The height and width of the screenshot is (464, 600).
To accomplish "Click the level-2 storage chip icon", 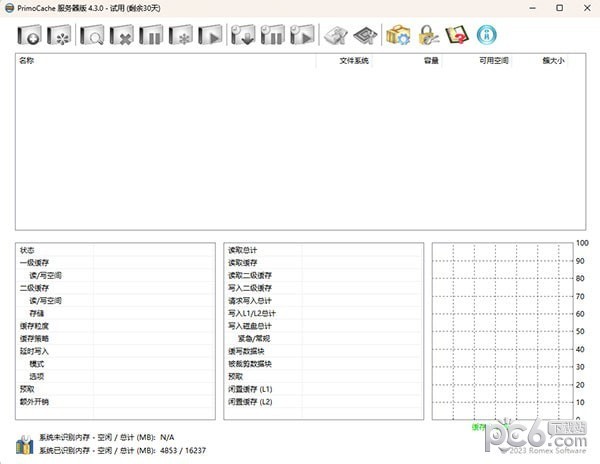I will pyautogui.click(x=365, y=35).
